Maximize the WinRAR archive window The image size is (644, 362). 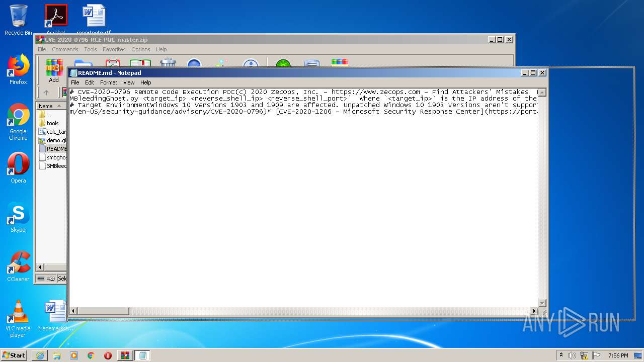tap(500, 40)
